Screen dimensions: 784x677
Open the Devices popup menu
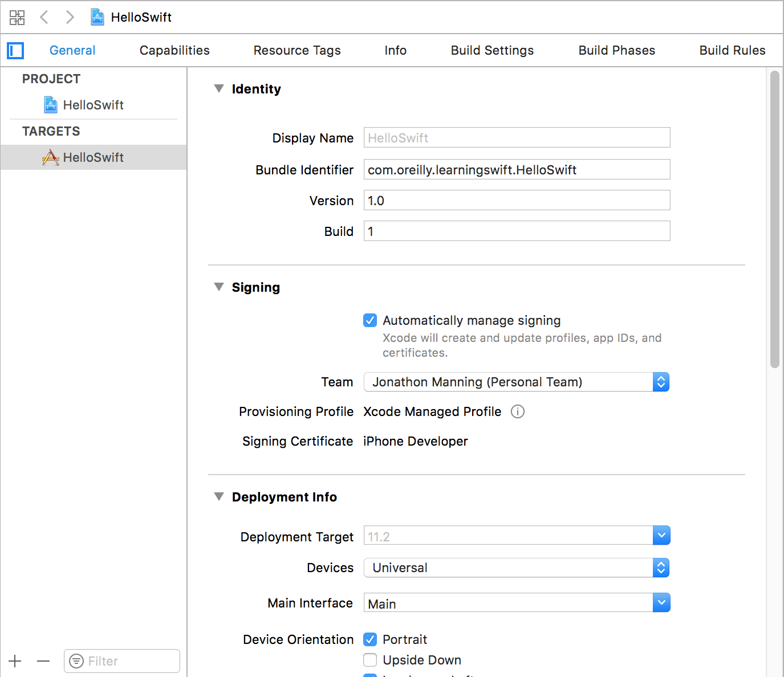pyautogui.click(x=517, y=568)
